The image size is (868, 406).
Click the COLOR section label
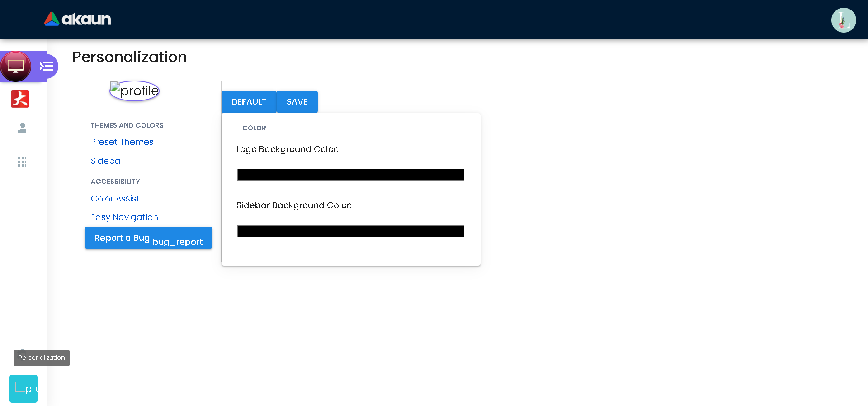pyautogui.click(x=254, y=128)
